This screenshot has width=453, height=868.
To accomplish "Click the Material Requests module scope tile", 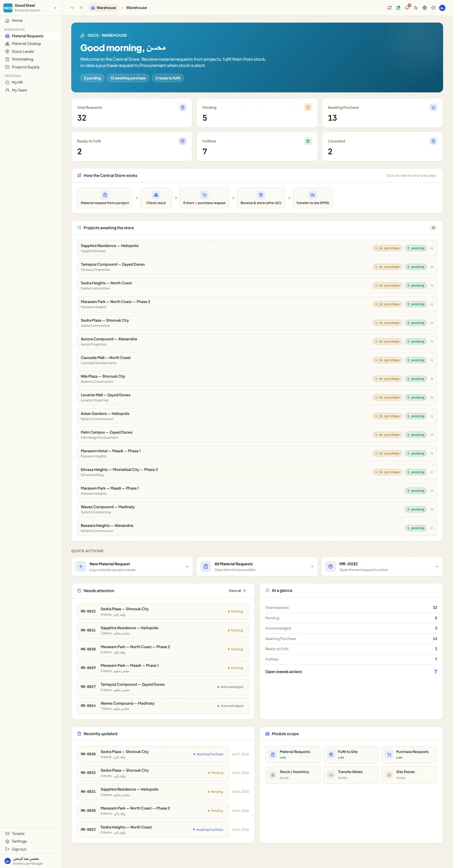I will tap(293, 754).
